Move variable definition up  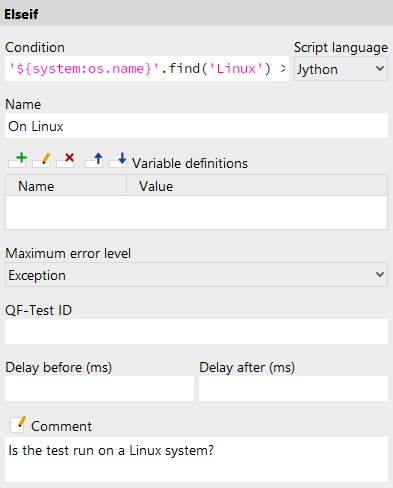94,160
